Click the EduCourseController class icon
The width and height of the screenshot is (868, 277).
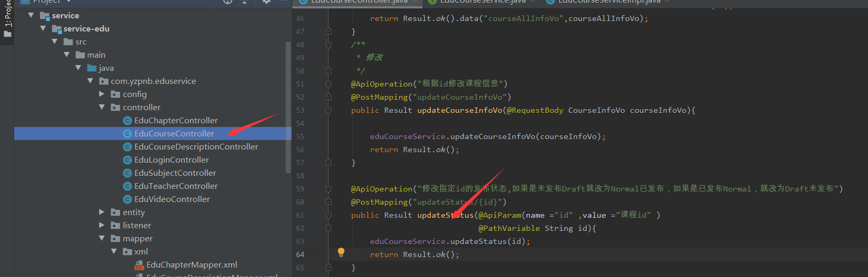[x=127, y=134]
